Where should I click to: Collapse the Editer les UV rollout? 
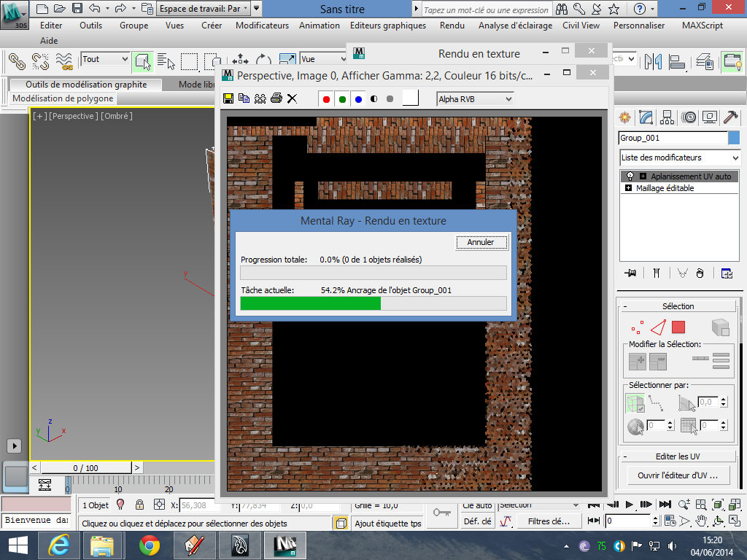click(678, 456)
